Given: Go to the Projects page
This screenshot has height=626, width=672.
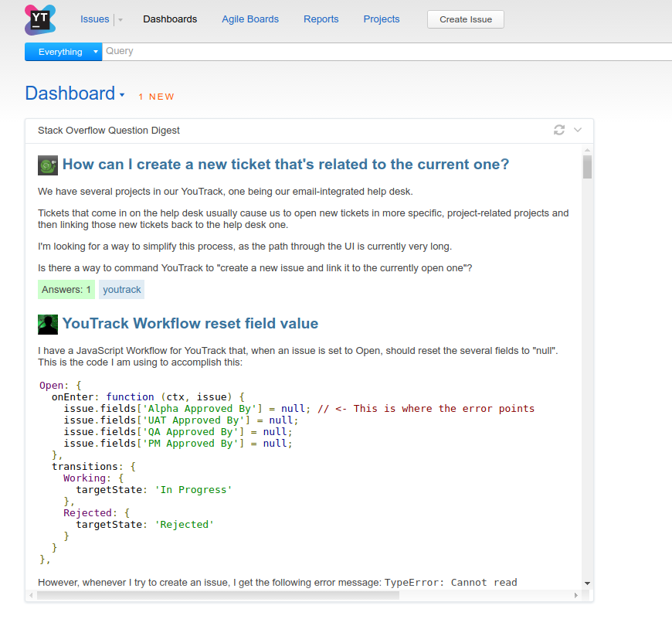Looking at the screenshot, I should pos(382,19).
